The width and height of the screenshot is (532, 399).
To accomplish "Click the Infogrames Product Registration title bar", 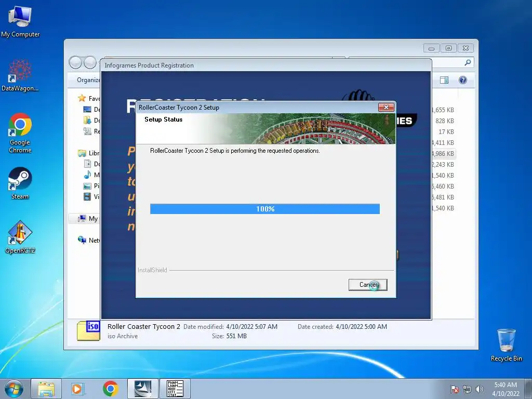I will pyautogui.click(x=266, y=65).
